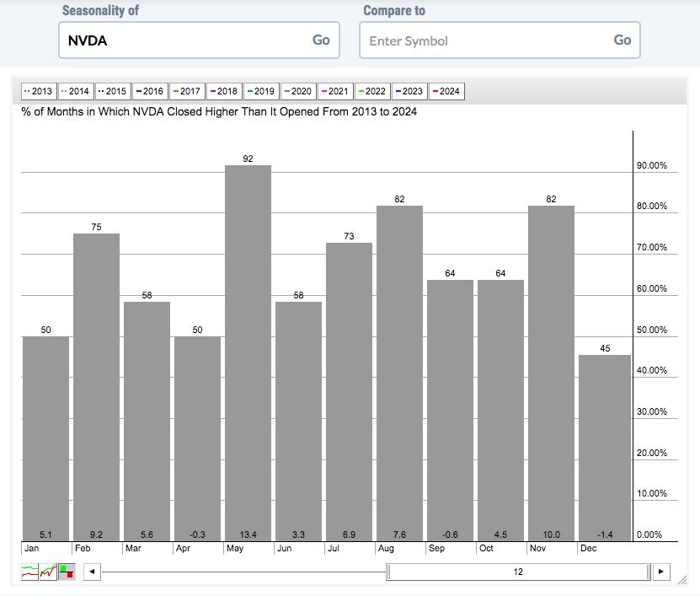Select the histogram bar chart view icon
700x596 pixels.
pyautogui.click(x=67, y=572)
